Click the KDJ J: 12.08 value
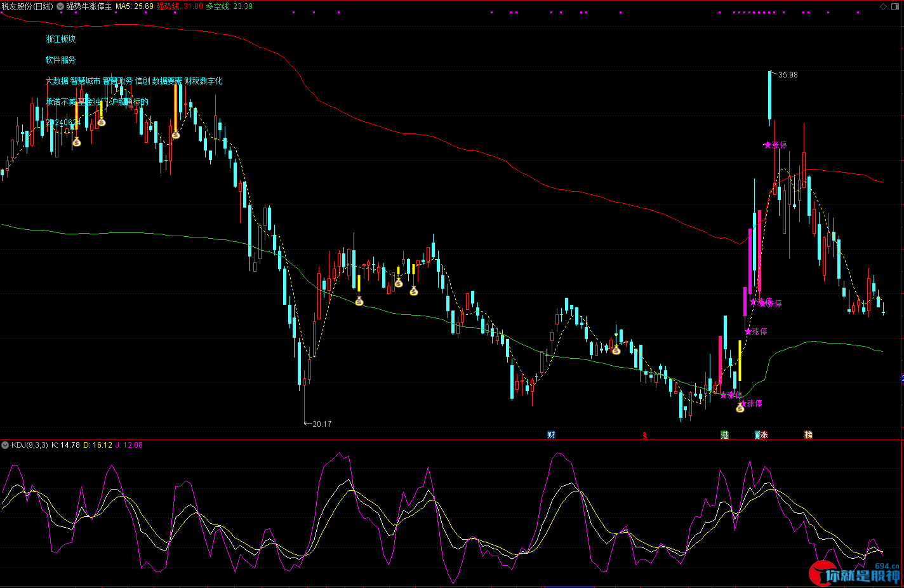 pyautogui.click(x=129, y=445)
